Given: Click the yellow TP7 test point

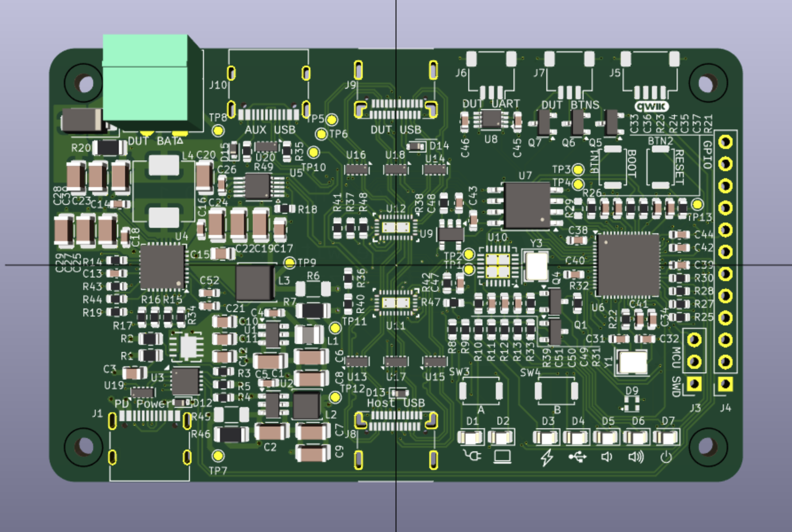Looking at the screenshot, I should pos(218,456).
